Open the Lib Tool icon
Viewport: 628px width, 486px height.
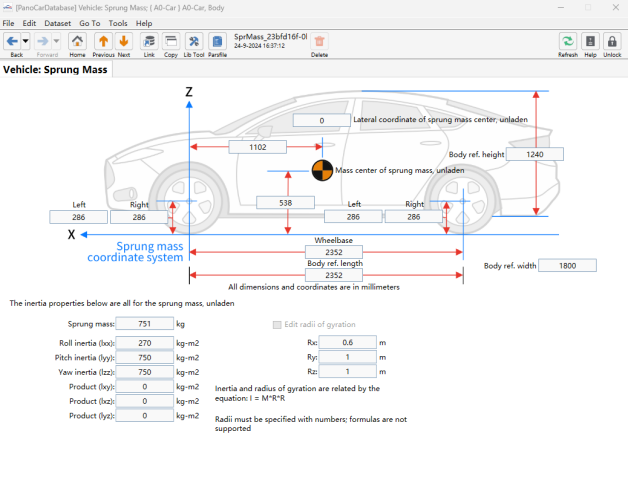click(x=194, y=41)
